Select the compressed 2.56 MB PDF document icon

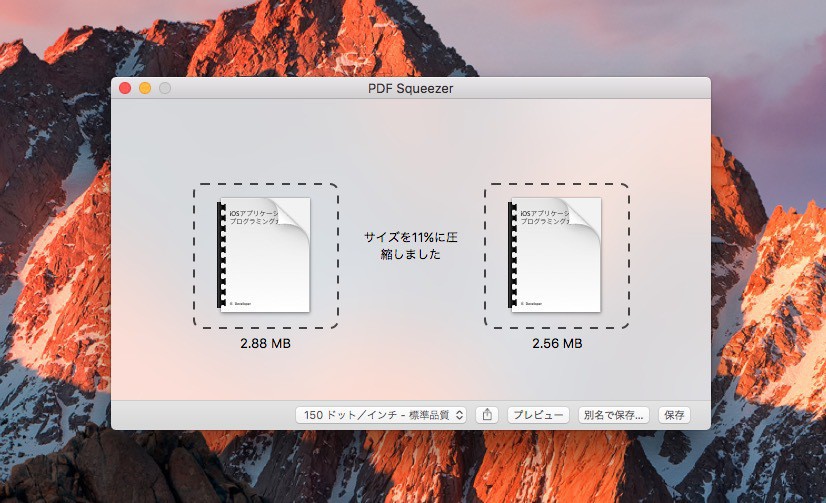coord(556,255)
